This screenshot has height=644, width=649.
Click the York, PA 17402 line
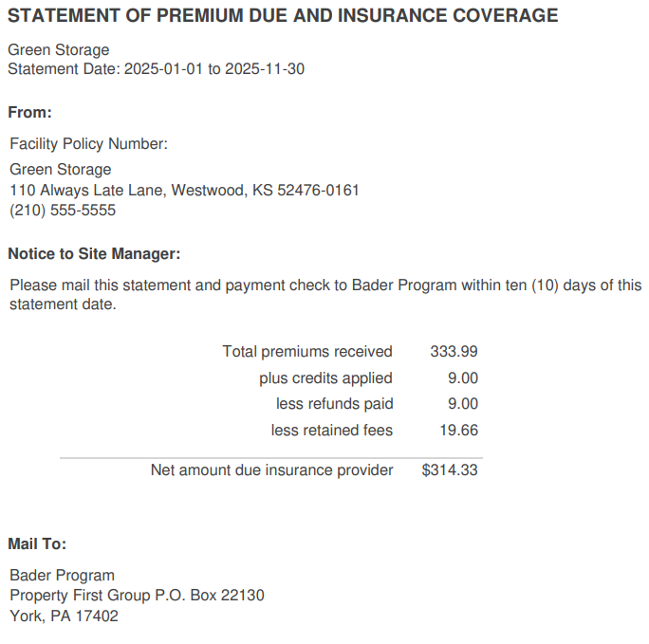tap(64, 616)
